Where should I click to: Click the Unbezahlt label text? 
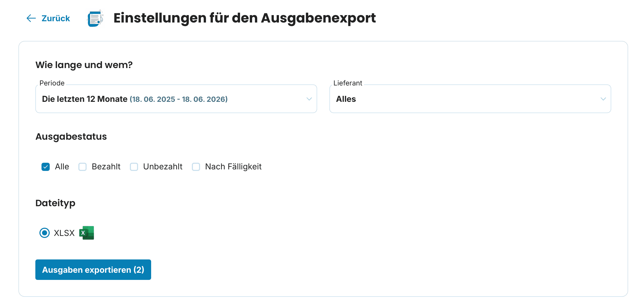(163, 167)
